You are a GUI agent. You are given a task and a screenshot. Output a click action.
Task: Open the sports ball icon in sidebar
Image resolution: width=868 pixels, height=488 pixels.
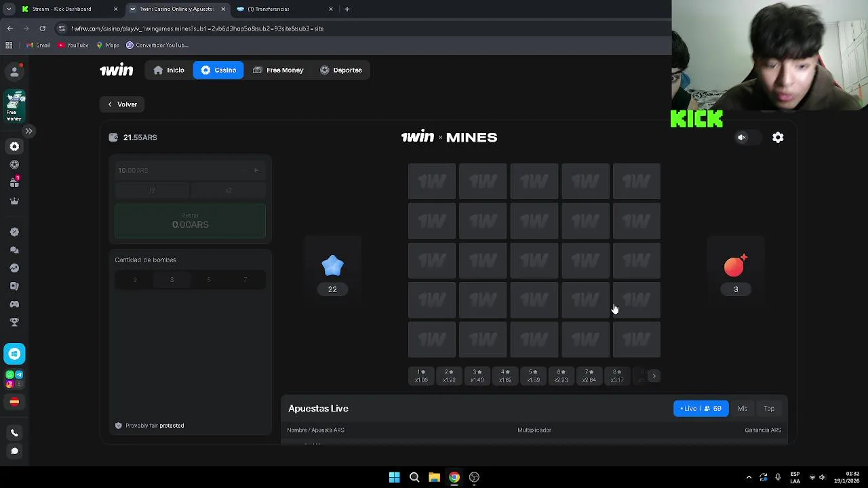[x=14, y=165]
